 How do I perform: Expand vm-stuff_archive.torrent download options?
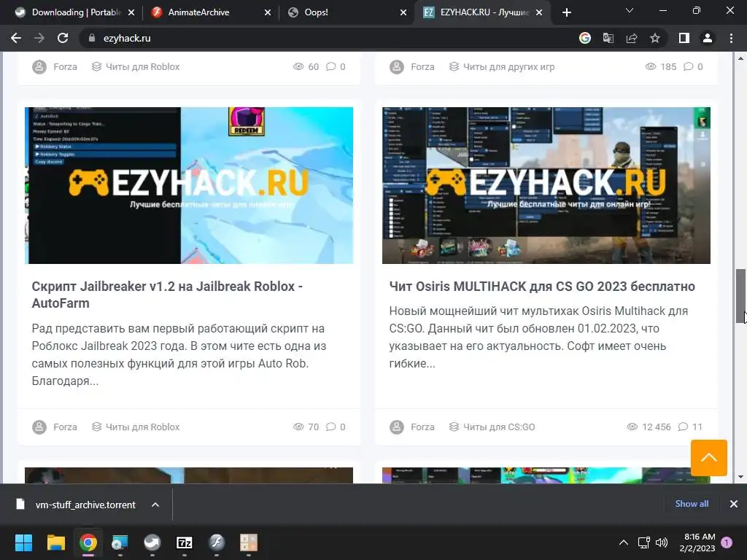click(155, 505)
